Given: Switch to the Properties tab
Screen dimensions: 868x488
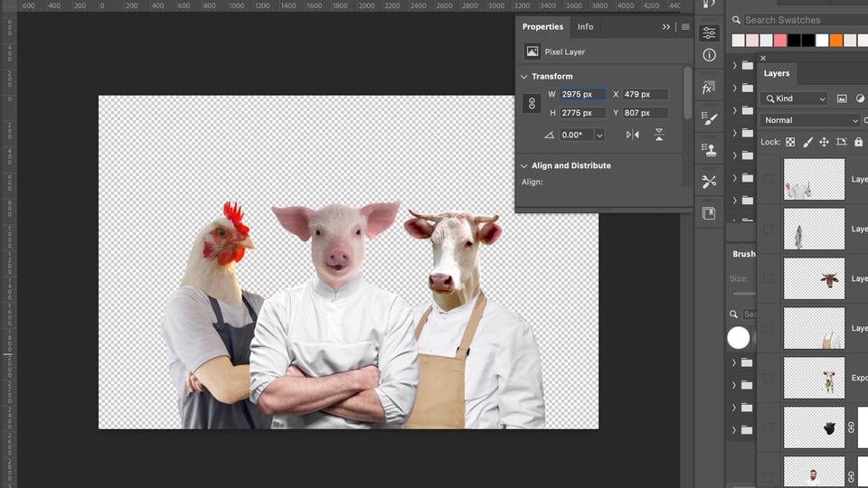Looking at the screenshot, I should (542, 26).
